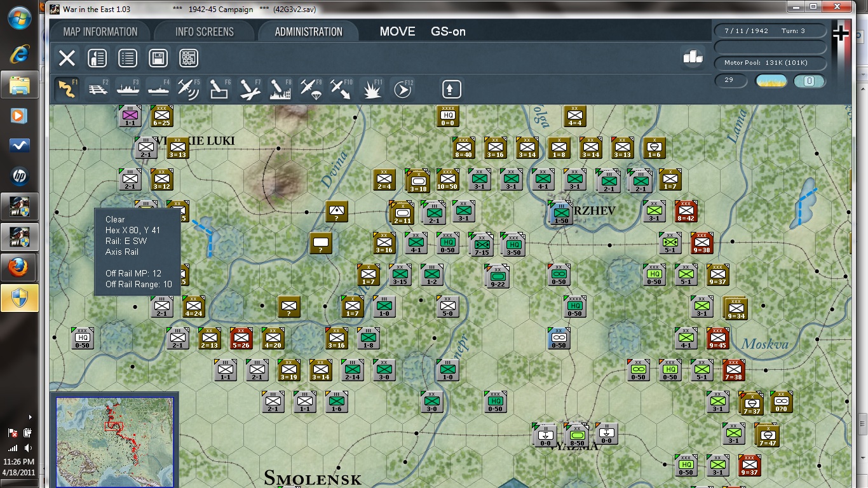Switch to the INFO SCREENS tab
The image size is (868, 488).
pyautogui.click(x=205, y=32)
